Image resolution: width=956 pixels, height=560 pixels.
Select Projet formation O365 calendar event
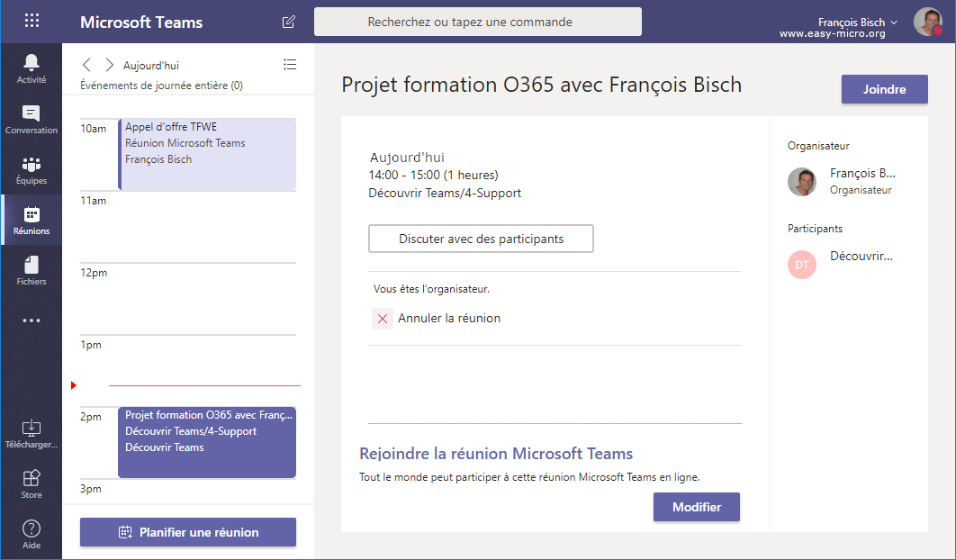[207, 442]
